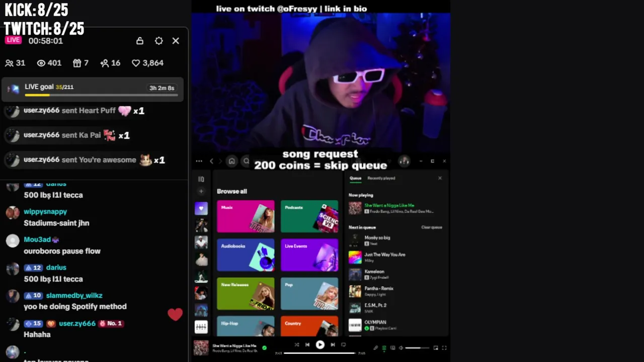Open the Country browse card
644x362 pixels.
pos(309,326)
